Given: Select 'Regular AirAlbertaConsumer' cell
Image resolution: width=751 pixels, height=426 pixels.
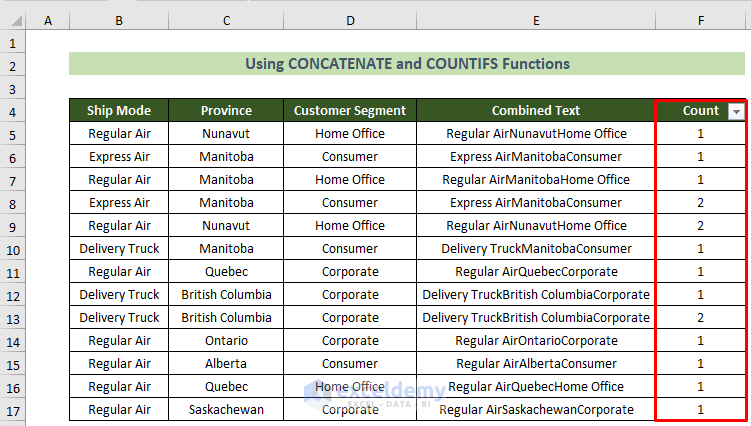Looking at the screenshot, I should pyautogui.click(x=536, y=363).
